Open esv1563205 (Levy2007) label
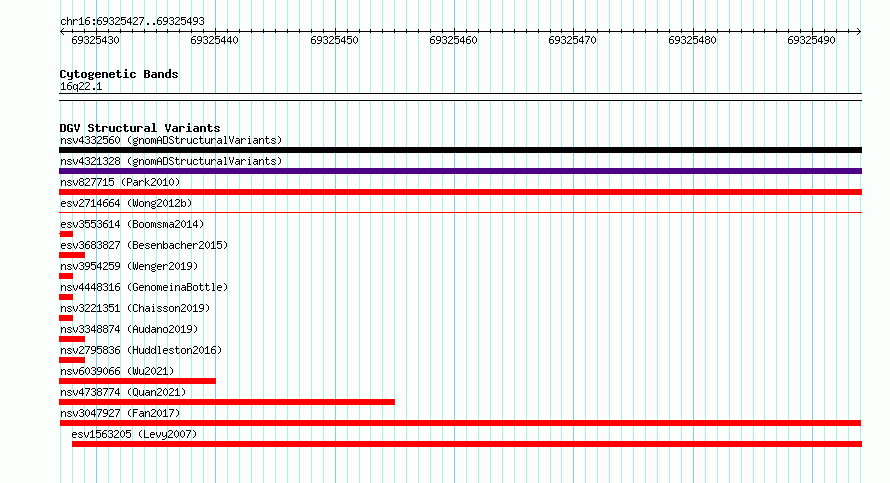 (x=135, y=434)
